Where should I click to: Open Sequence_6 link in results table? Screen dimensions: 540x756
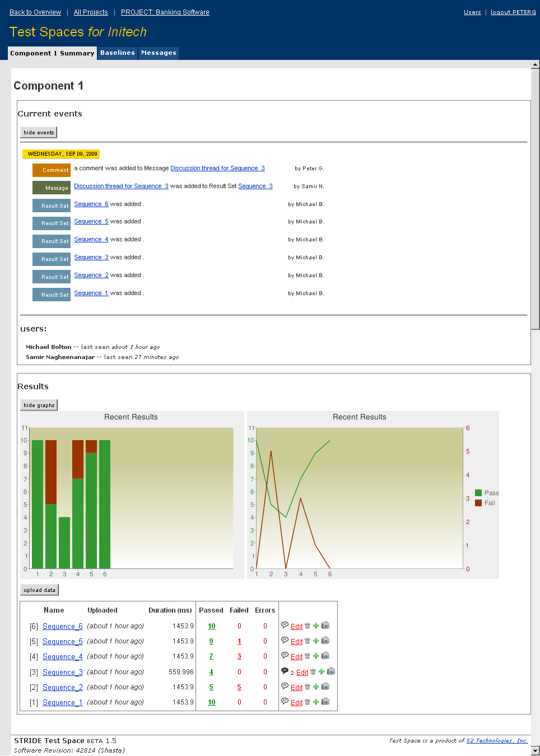pyautogui.click(x=63, y=626)
